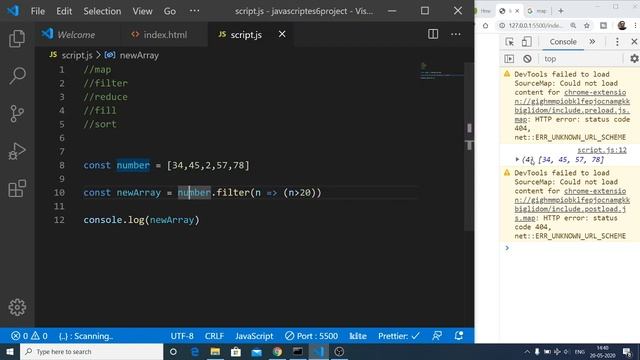Click the word filter on line 10
The width and height of the screenshot is (640, 360).
coord(233,192)
